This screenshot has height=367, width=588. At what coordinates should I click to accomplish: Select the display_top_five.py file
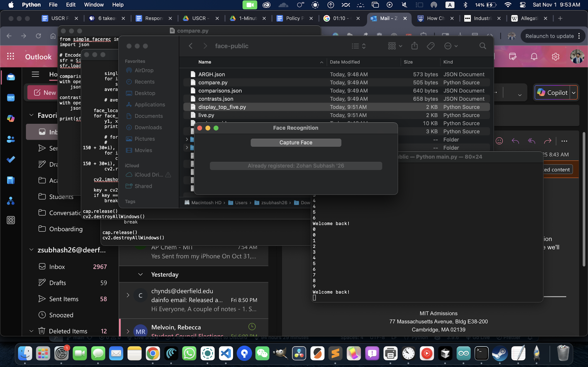pos(222,107)
